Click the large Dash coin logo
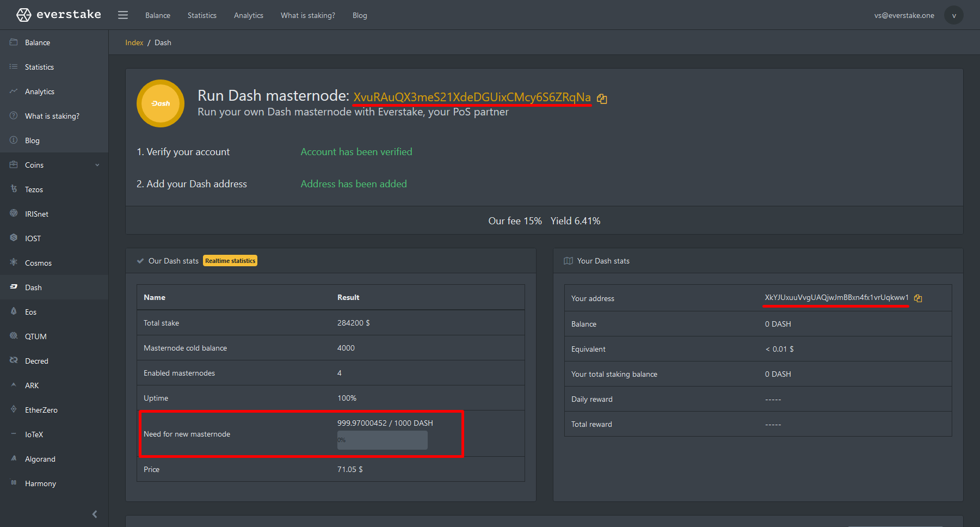980x527 pixels. [x=161, y=103]
